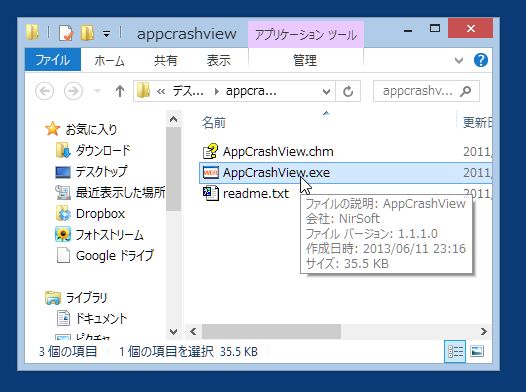Image resolution: width=526 pixels, height=392 pixels.
Task: Click the address bar folder icon
Action: 143,91
